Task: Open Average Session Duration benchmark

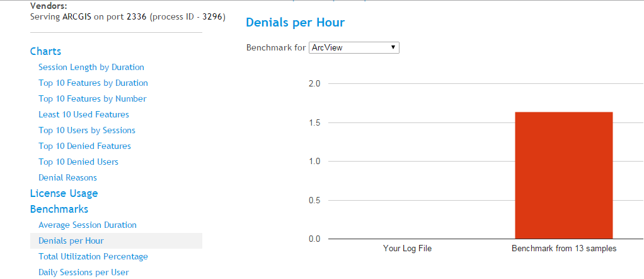Action: (x=88, y=225)
